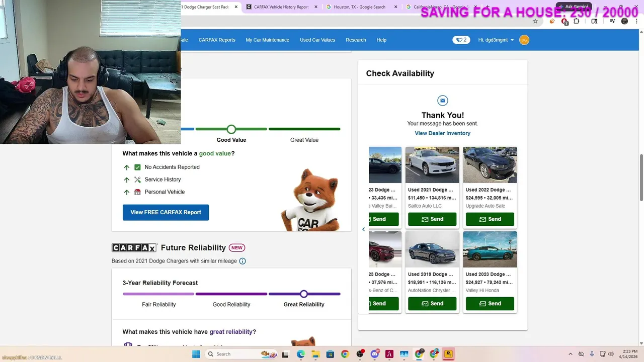Open OBS Studio from taskbar
Screen dimensions: 644x362
(x=360, y=354)
